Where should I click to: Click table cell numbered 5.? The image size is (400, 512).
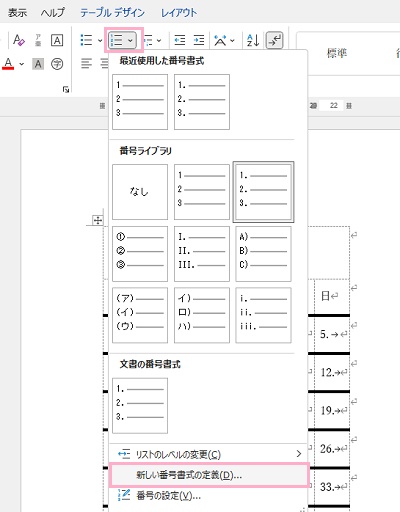click(x=332, y=334)
